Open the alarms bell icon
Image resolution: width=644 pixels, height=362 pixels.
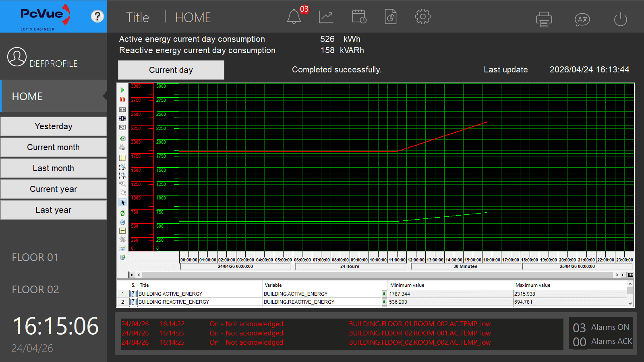[x=294, y=17]
